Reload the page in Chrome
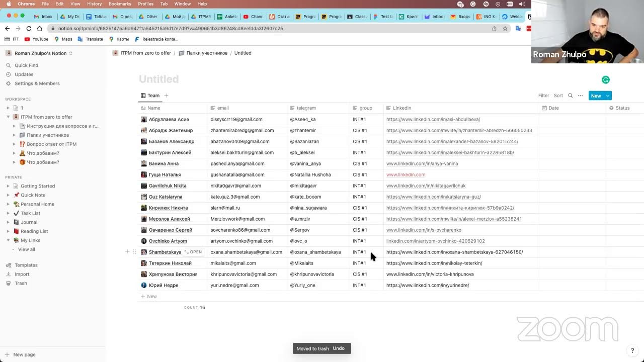Image resolution: width=644 pixels, height=362 pixels. point(29,29)
